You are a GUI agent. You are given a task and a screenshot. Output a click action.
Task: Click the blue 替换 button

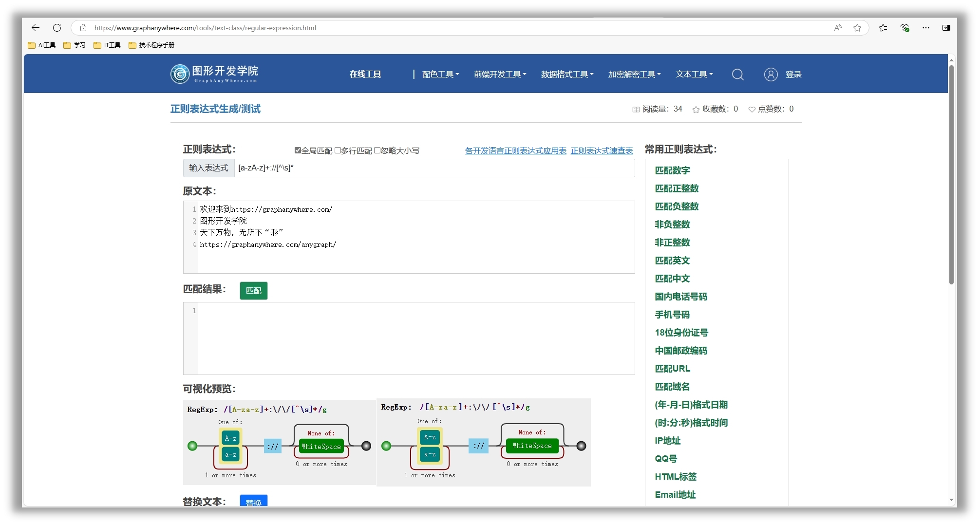coord(253,501)
